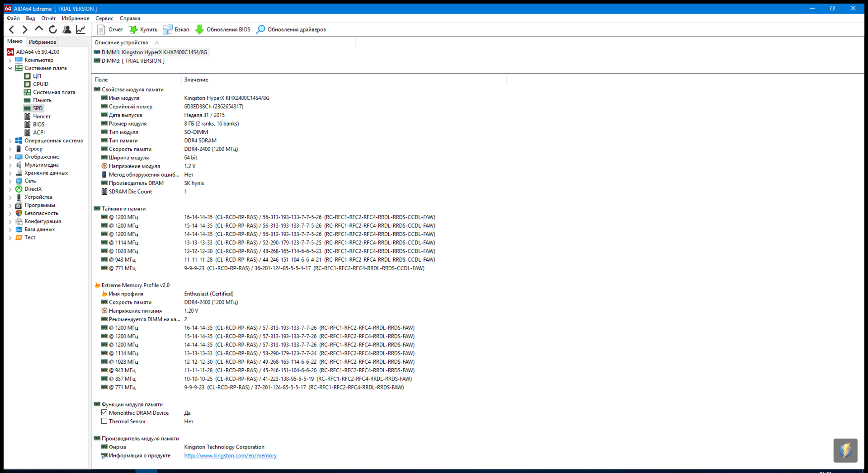This screenshot has width=868, height=473.
Task: Click the Компьютер monitor icon
Action: 19,60
